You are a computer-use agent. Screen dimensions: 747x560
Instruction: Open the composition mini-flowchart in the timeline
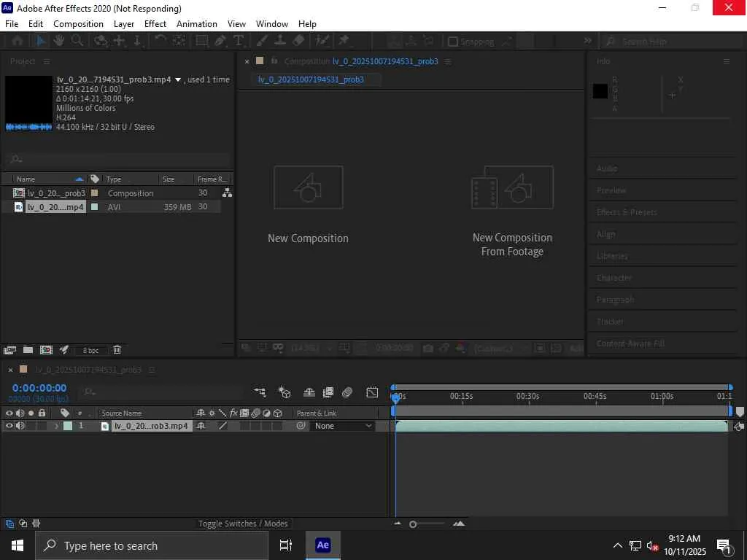(260, 392)
